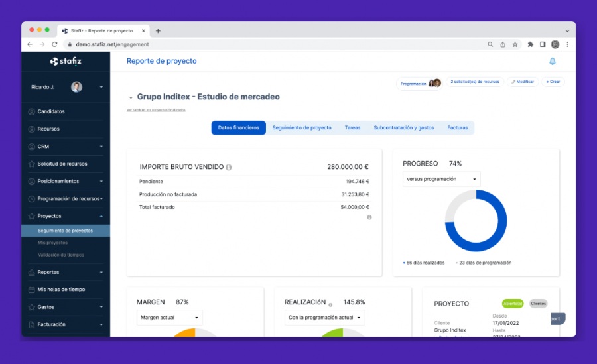The height and width of the screenshot is (364, 597).
Task: Switch to the Tareas tab
Action: click(x=353, y=127)
